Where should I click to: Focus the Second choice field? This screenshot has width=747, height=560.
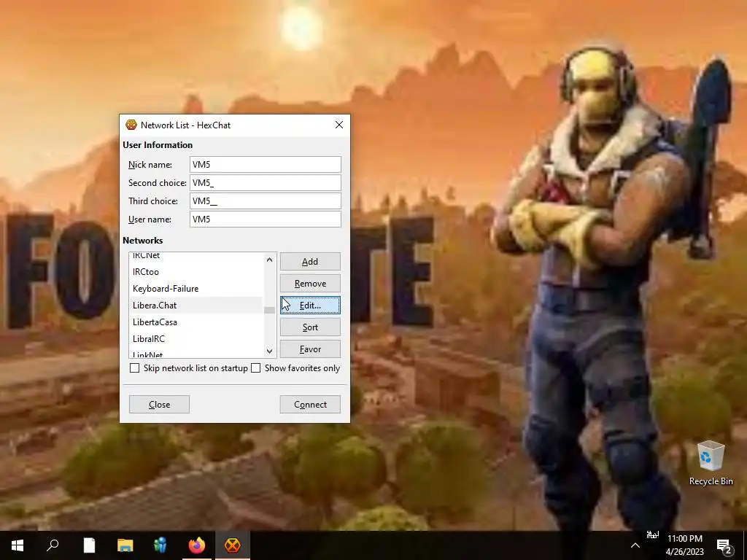tap(266, 183)
